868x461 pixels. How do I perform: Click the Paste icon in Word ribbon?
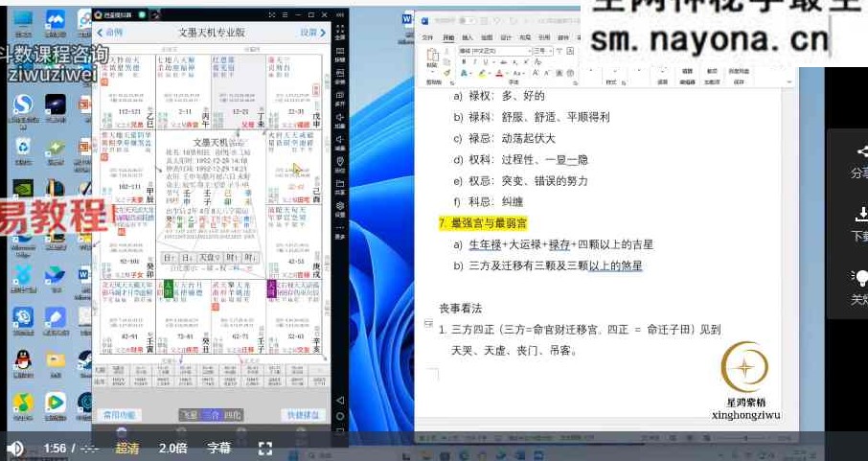(x=433, y=55)
